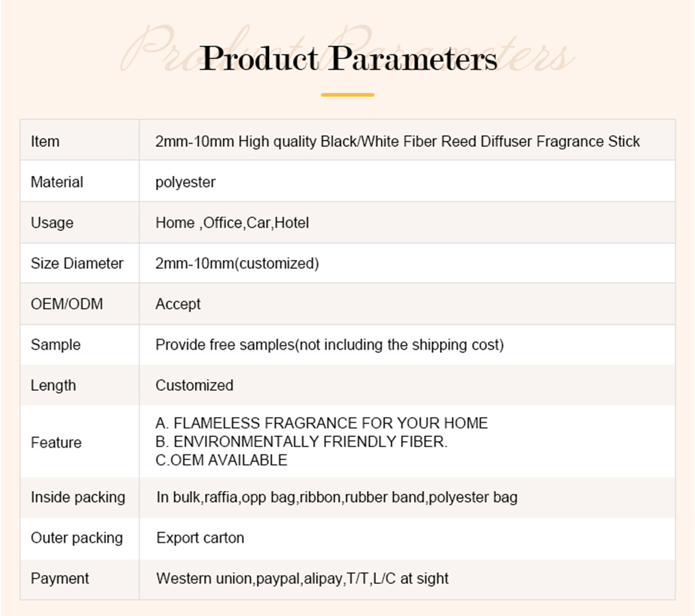Click the Provide free samples text
The image size is (695, 616).
329,345
